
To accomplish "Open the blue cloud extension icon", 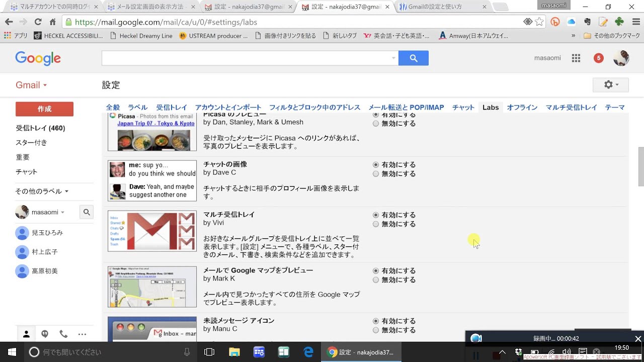I will tap(571, 22).
